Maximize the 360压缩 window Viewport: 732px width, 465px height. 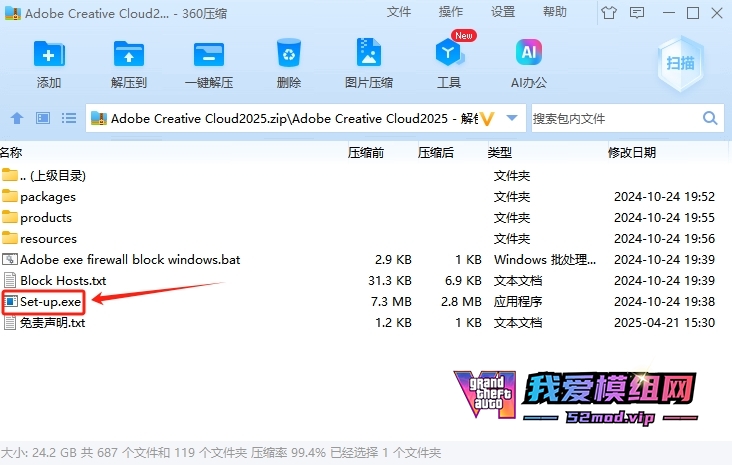point(693,13)
